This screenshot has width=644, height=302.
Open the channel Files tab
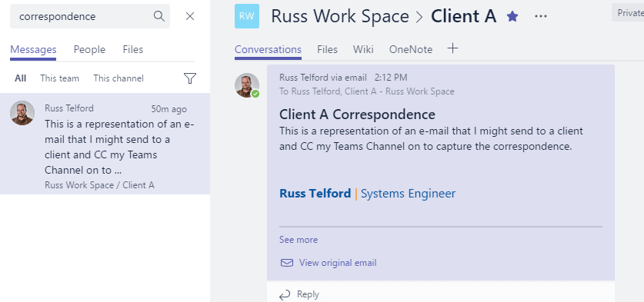click(x=327, y=50)
